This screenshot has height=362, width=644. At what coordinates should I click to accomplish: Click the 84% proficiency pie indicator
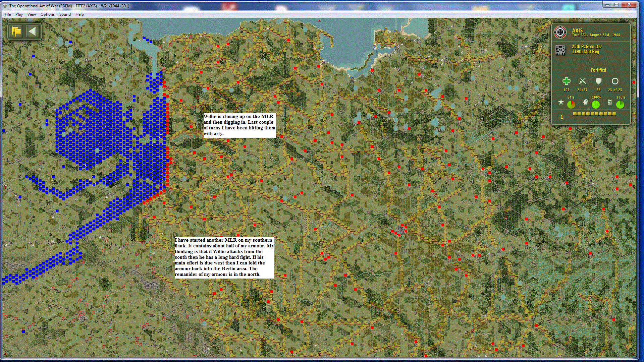(571, 105)
